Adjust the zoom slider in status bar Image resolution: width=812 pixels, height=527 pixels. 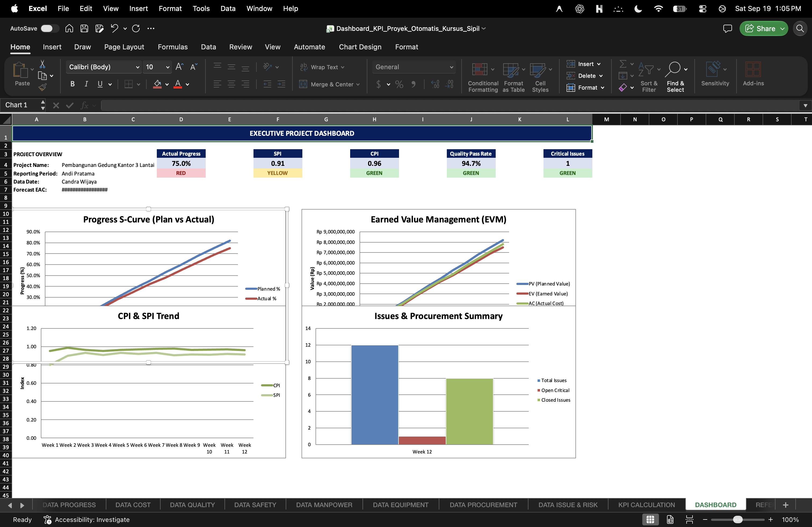coord(738,519)
